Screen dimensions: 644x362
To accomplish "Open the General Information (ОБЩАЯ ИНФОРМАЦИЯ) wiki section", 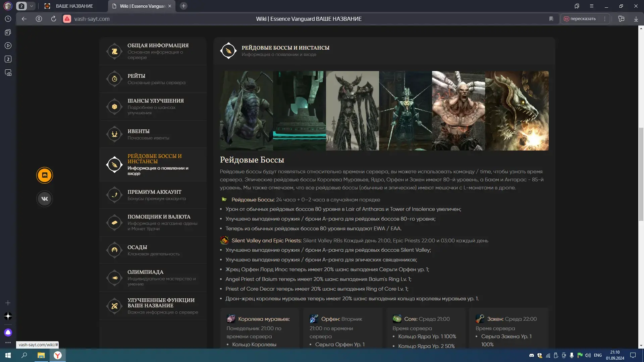I will 153,51.
